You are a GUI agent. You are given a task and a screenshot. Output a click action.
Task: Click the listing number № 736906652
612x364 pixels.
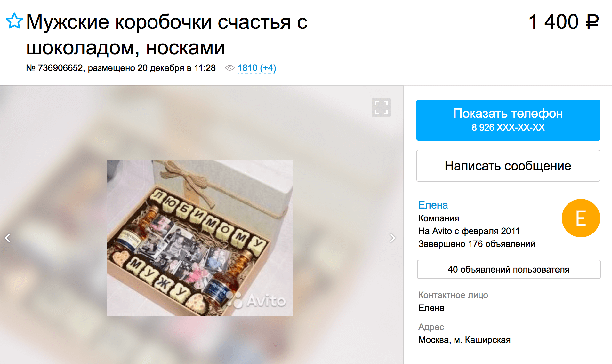coord(54,68)
